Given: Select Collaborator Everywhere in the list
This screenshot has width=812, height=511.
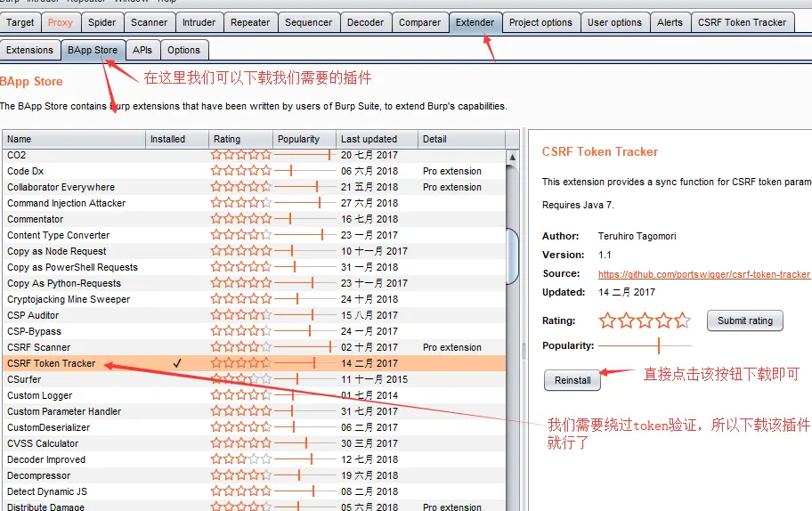Looking at the screenshot, I should tap(254, 187).
